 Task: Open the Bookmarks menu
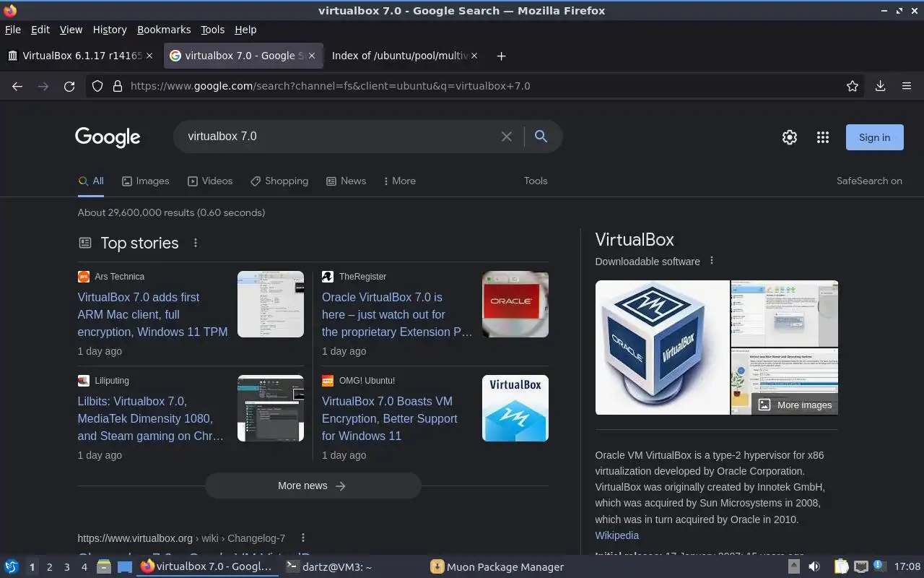tap(164, 30)
